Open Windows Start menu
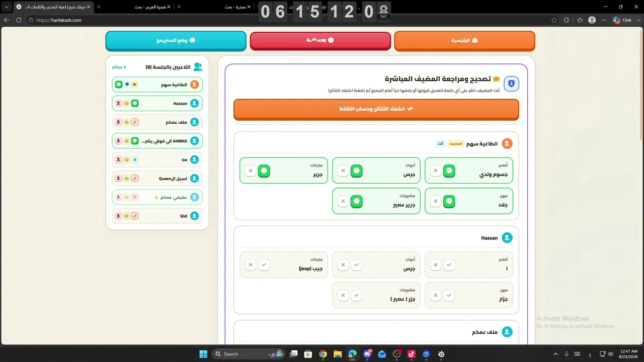Screen dimensions: 644x362 [x=203, y=354]
